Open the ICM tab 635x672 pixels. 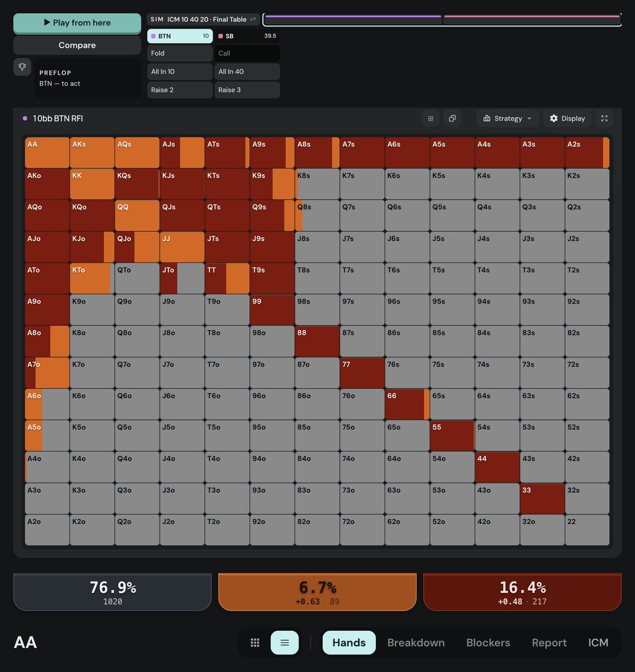pos(598,642)
